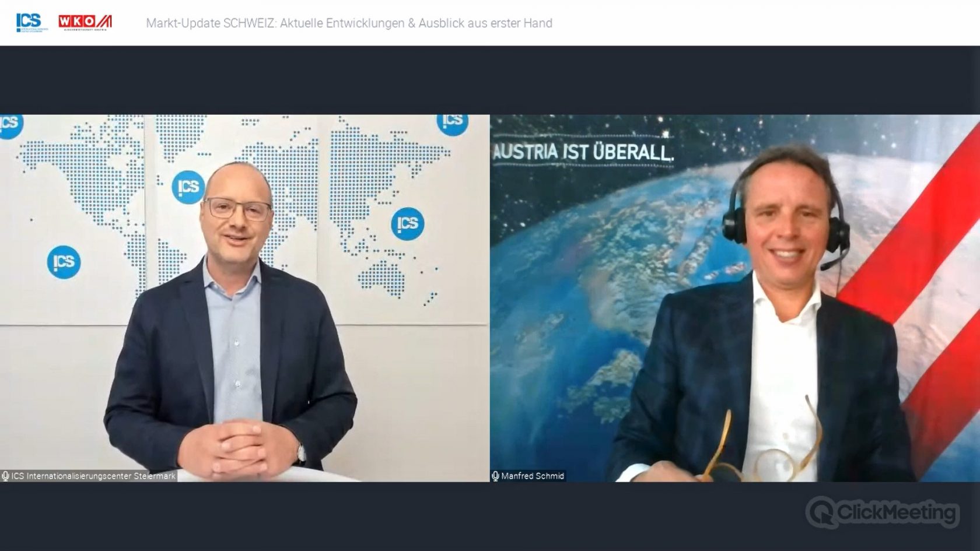Select Manfred Schmid's video tile
Image resolution: width=980 pixels, height=551 pixels.
click(735, 298)
